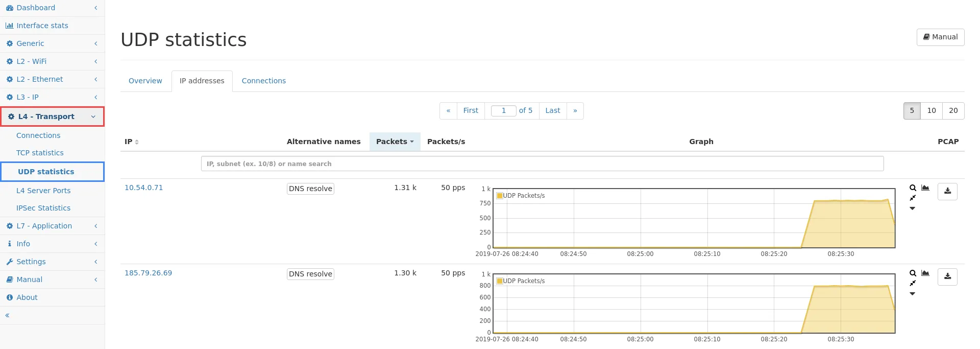Download PCAP for 185.79.26.69
The image size is (980, 349).
tap(947, 276)
